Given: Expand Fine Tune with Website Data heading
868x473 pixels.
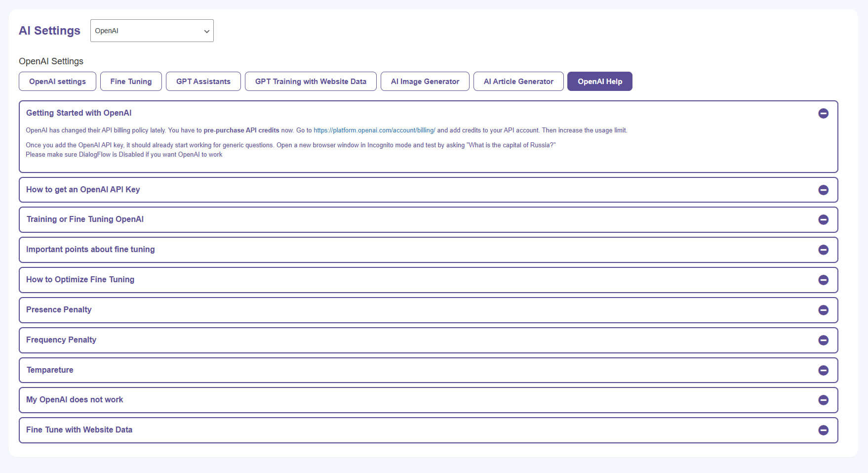Looking at the screenshot, I should click(x=79, y=430).
